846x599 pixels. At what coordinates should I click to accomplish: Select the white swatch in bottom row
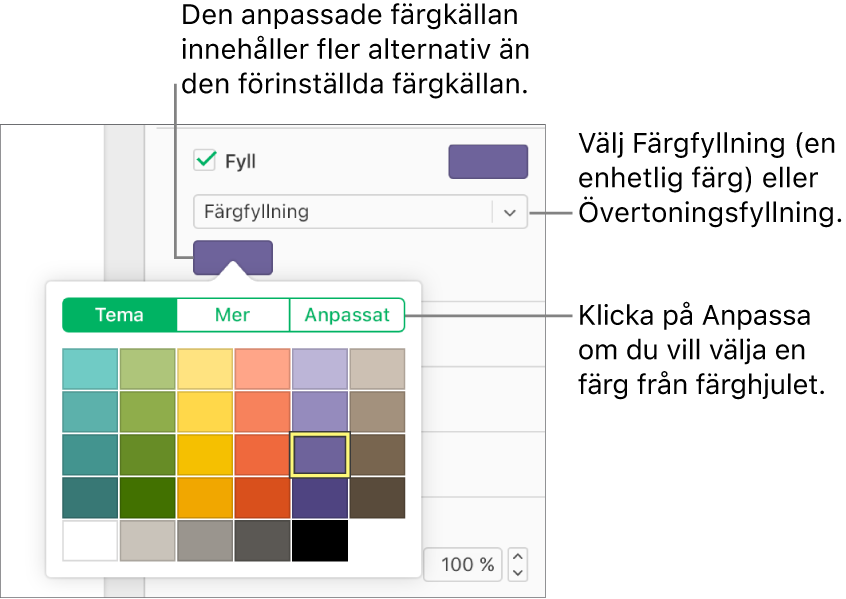pyautogui.click(x=90, y=541)
